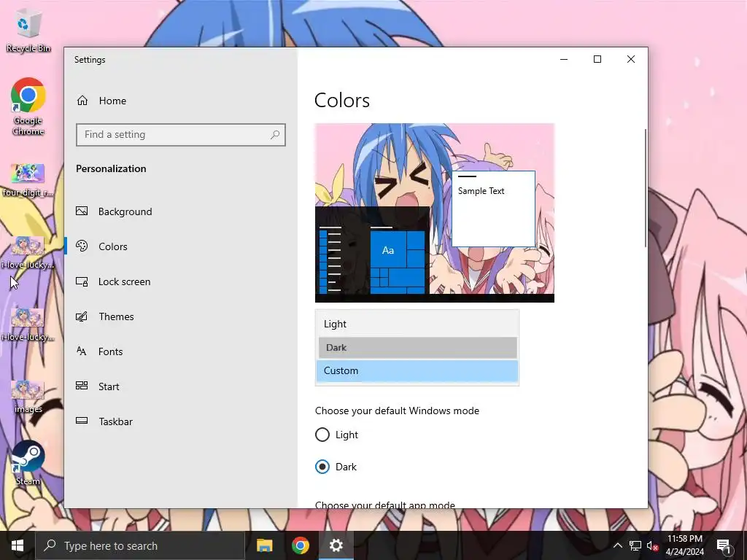Go to Taskbar settings page
Image resolution: width=747 pixels, height=560 pixels.
pyautogui.click(x=116, y=421)
